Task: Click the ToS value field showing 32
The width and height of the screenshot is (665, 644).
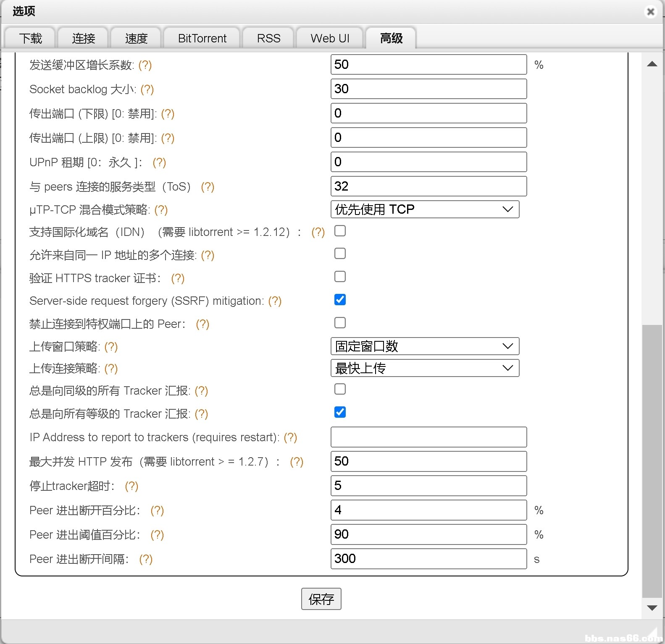Action: (x=428, y=186)
